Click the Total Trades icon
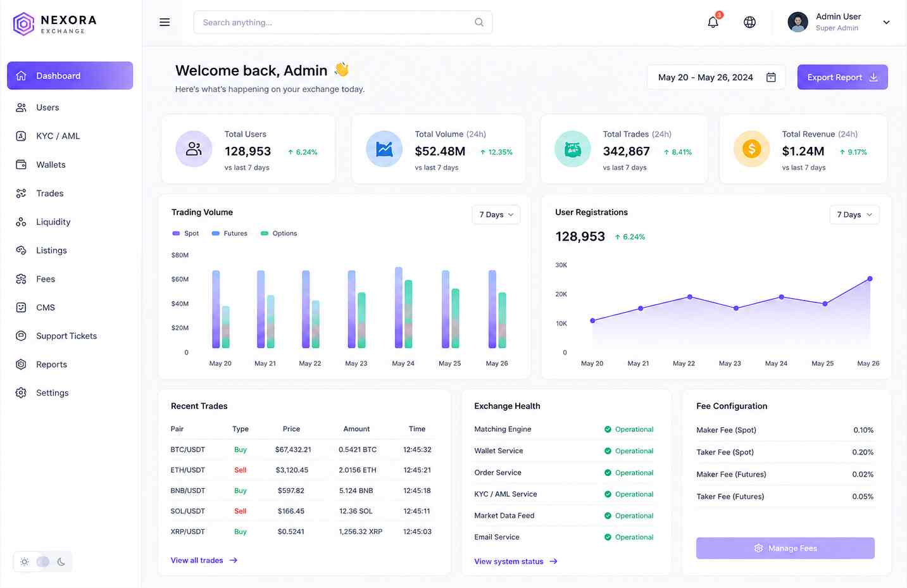907x588 pixels. tap(573, 149)
